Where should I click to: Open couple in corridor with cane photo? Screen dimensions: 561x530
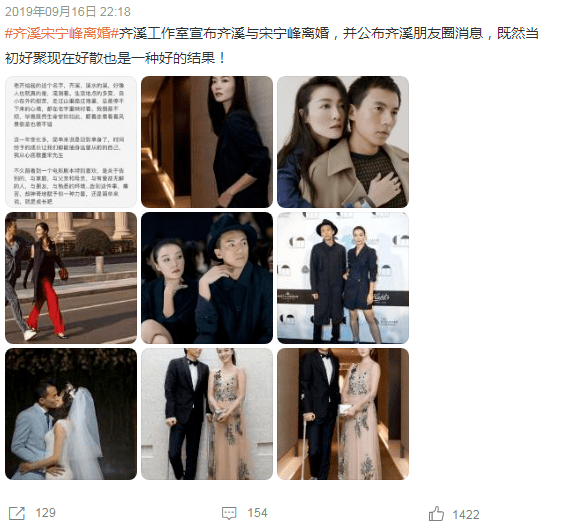(343, 414)
